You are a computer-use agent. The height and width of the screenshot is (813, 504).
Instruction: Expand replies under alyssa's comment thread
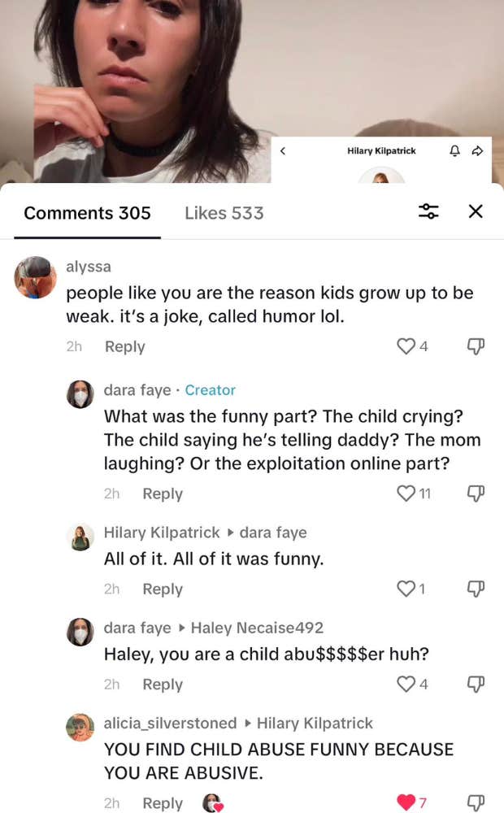124,346
